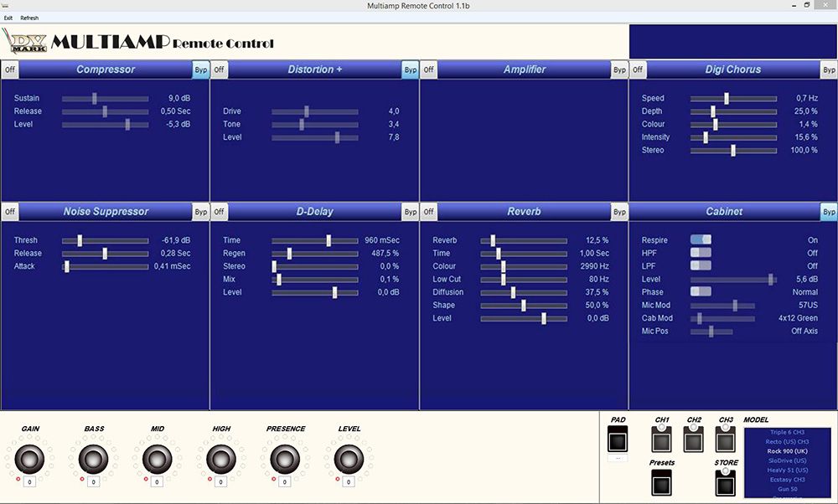Click the amp LEVEL knob

(x=349, y=459)
